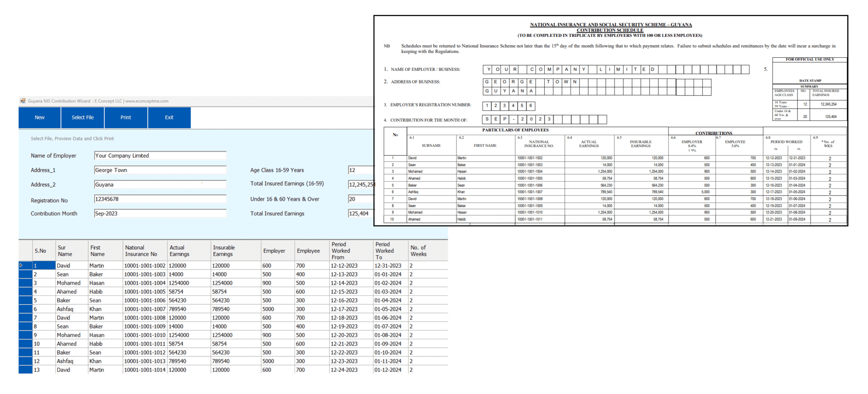Click date 01-05-2024 in the grid
Viewport: 868px width, 394px height.
390,309
